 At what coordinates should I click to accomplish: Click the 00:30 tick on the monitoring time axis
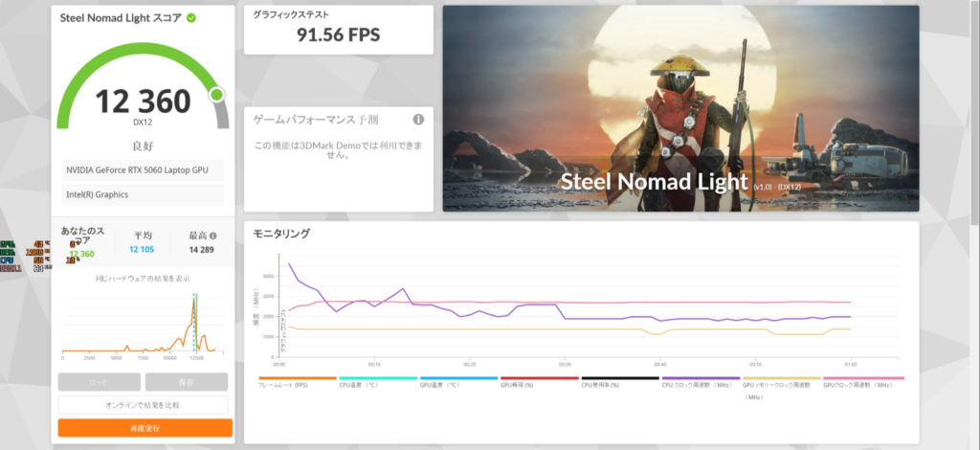(x=565, y=364)
